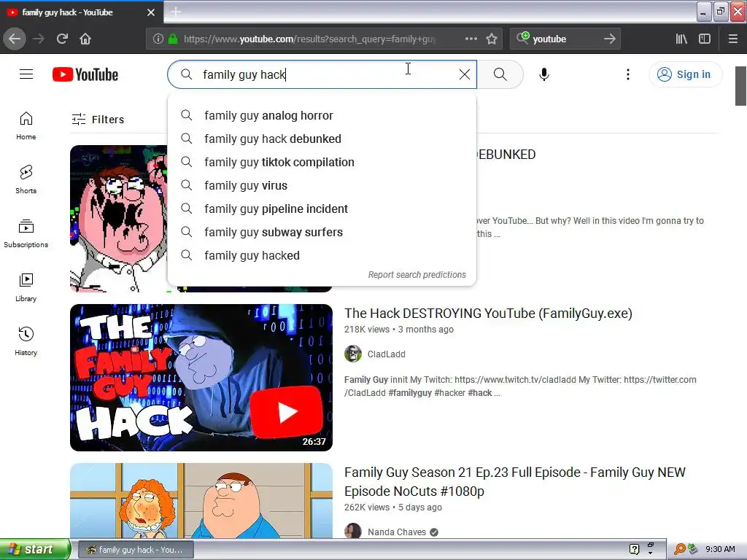Click the CladLadd channel avatar

coord(353,354)
